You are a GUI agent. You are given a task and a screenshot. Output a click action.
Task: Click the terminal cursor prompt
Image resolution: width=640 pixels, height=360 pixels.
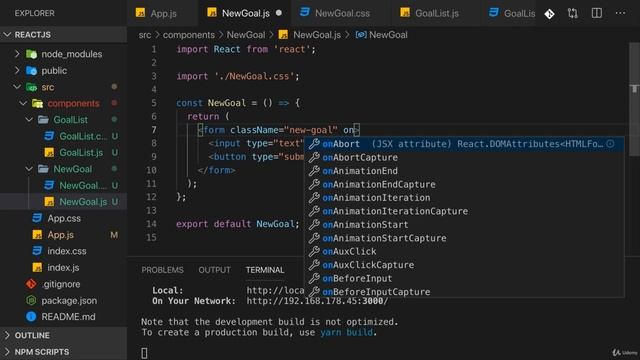(x=144, y=353)
